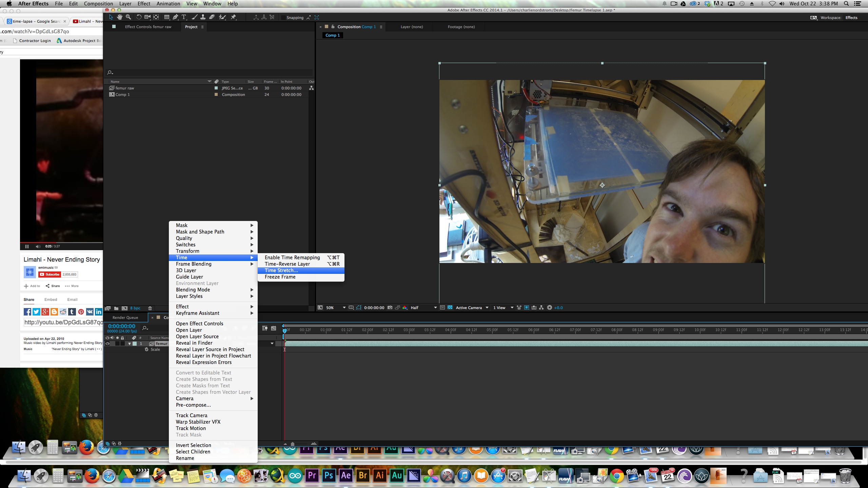Select Time-Reverse Layer
This screenshot has height=488, width=868.
(x=301, y=264)
